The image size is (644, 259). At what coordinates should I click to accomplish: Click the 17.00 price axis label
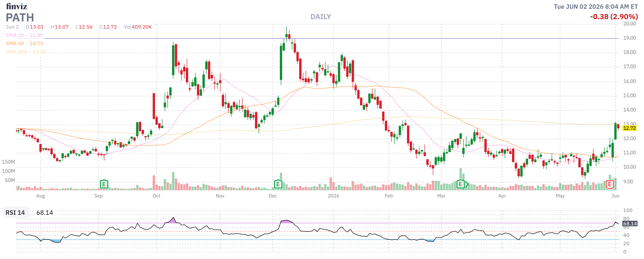pyautogui.click(x=629, y=67)
